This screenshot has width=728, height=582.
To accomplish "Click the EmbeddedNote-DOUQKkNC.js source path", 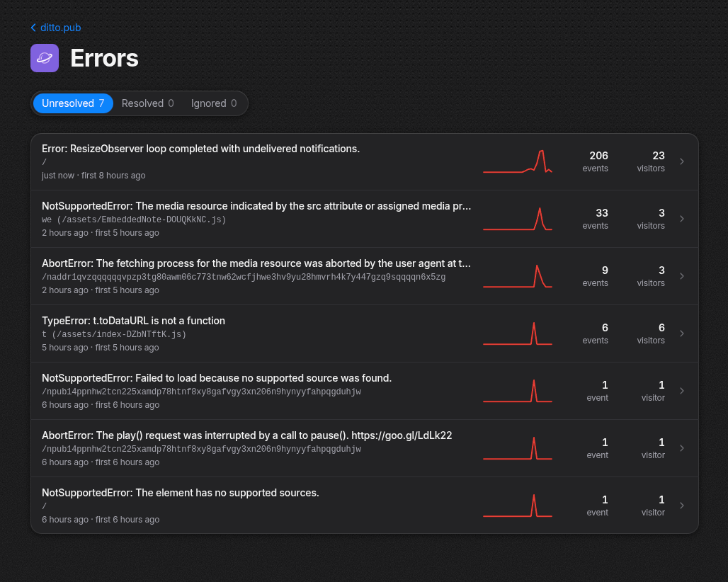I will pyautogui.click(x=134, y=219).
